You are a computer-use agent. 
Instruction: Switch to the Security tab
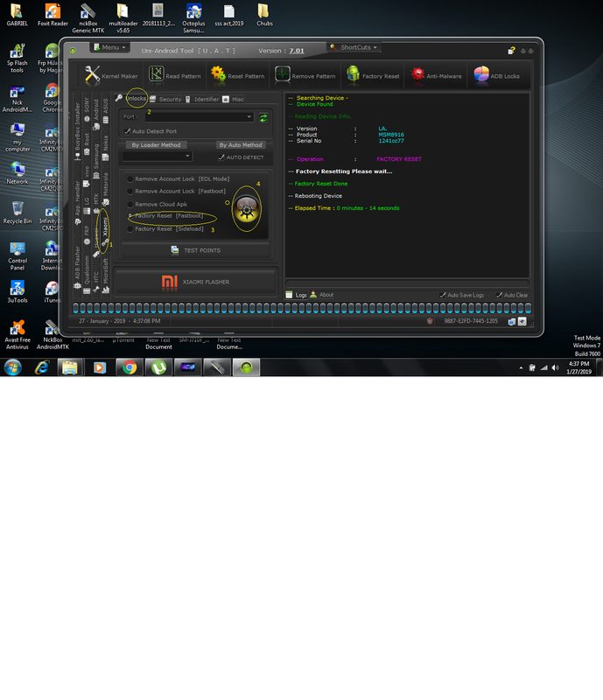pos(165,99)
